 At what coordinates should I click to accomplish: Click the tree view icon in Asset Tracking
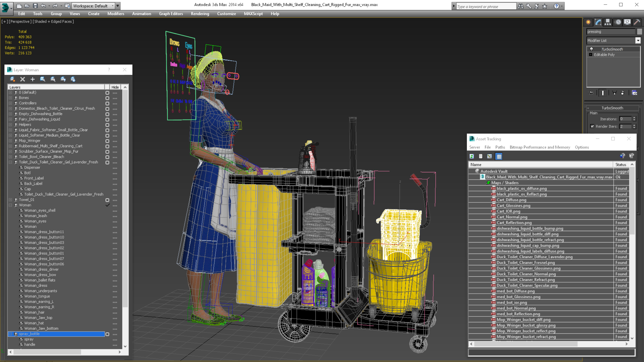coord(489,156)
